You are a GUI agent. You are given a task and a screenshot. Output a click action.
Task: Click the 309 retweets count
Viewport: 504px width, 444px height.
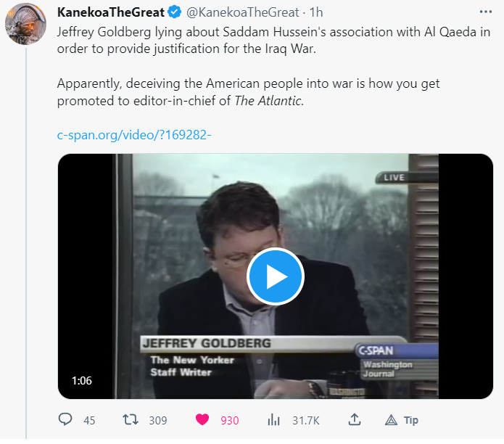point(157,420)
